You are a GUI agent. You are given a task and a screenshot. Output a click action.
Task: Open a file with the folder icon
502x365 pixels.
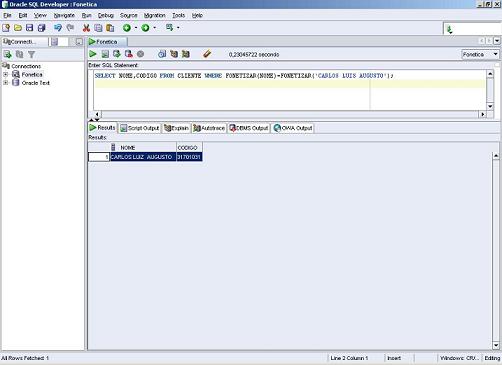[18, 28]
